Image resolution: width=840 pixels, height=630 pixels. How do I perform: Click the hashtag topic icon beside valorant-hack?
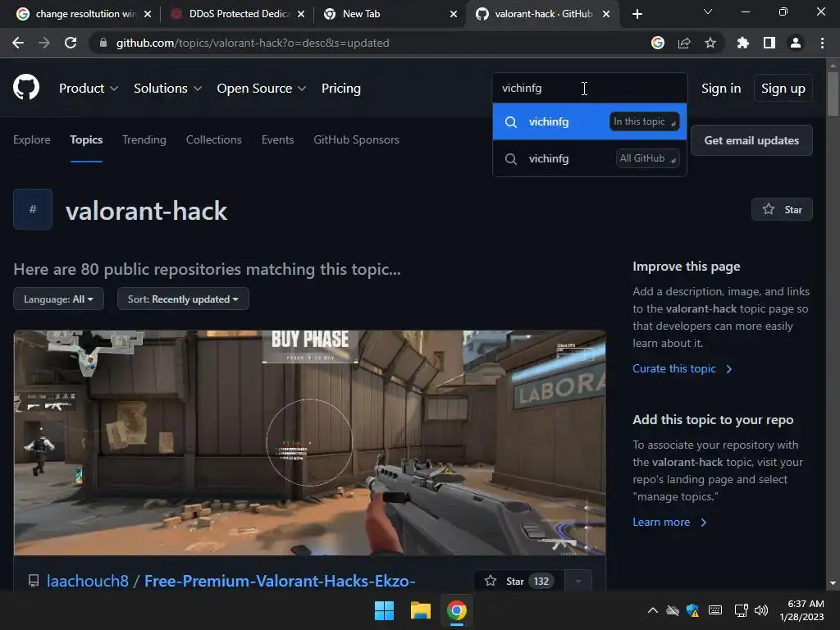[33, 209]
